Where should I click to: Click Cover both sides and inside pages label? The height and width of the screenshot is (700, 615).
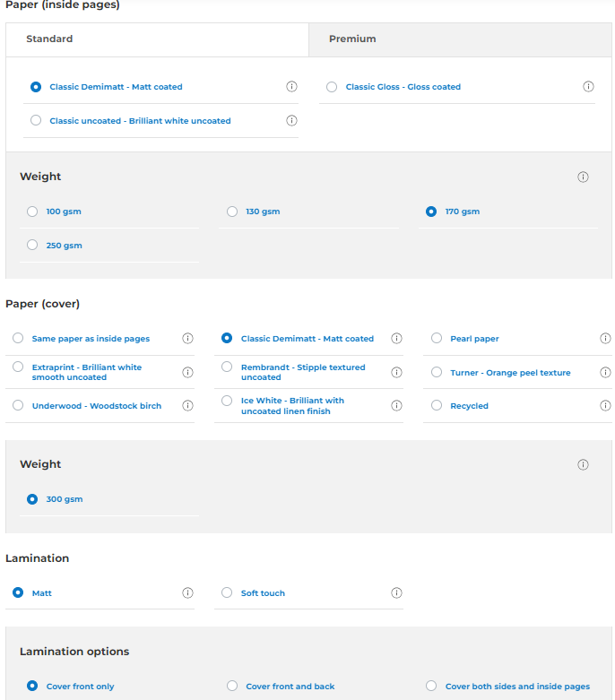click(517, 687)
